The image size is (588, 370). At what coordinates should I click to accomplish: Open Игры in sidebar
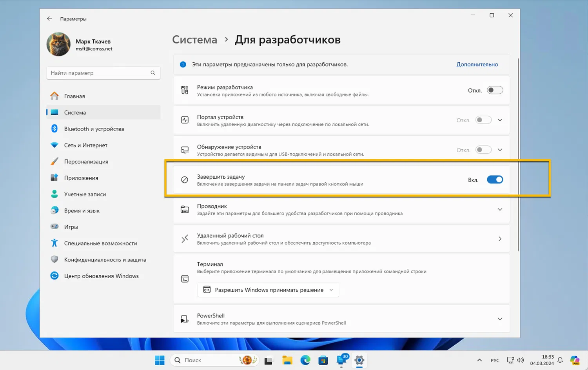[x=103, y=227]
